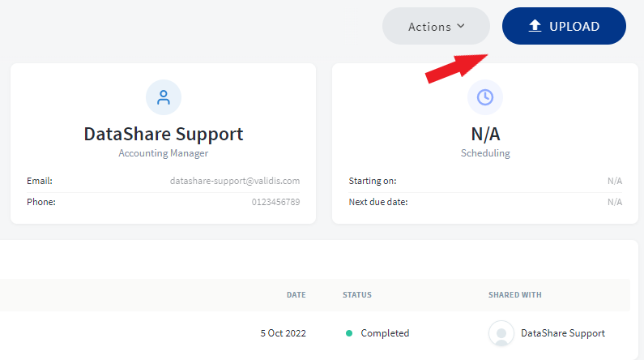Click the 5 Oct 2022 date cell
The image size is (644, 360).
tap(283, 333)
